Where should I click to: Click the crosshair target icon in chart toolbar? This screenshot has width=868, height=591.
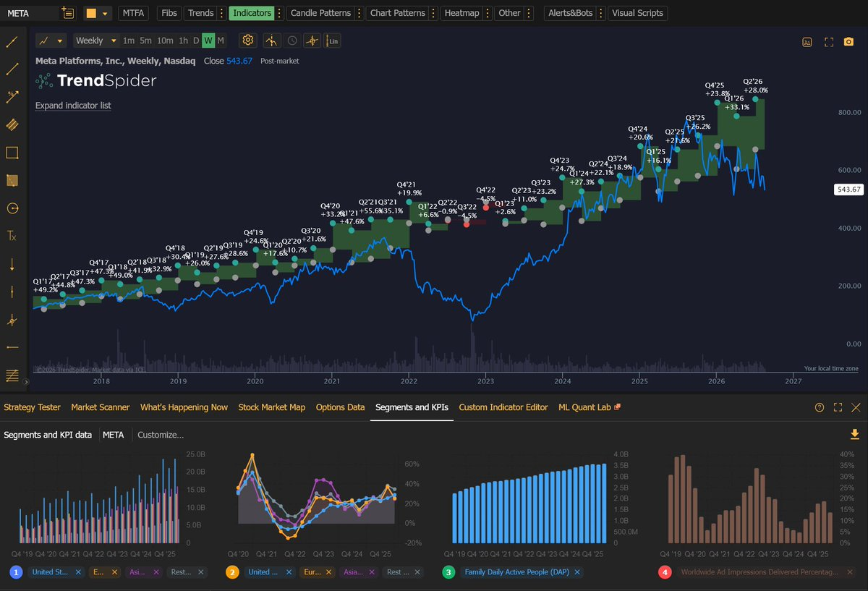pyautogui.click(x=312, y=41)
